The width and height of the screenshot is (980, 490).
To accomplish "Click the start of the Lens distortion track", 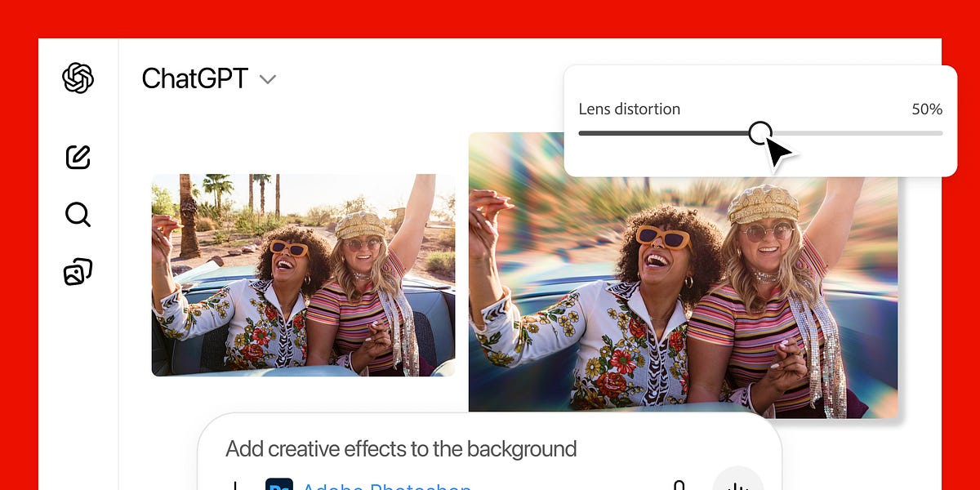I will [x=581, y=132].
